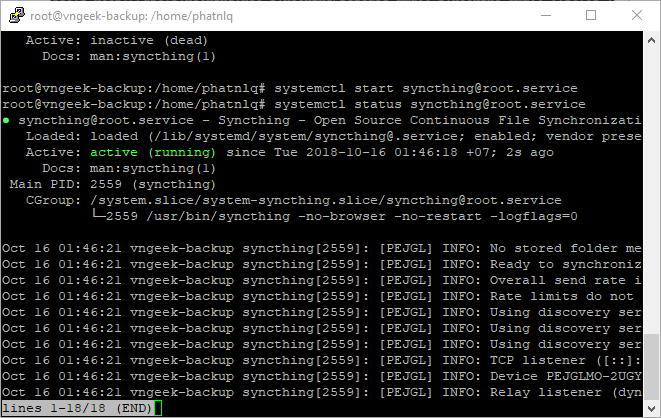
Task: Click the 'systemctl start syncthing@root.service' command
Action: click(426, 88)
